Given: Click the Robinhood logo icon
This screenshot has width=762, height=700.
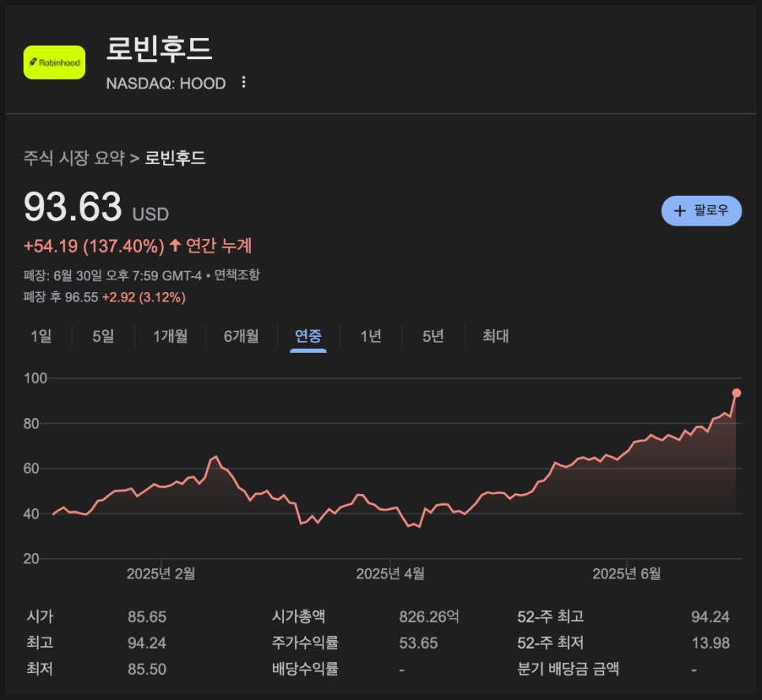Looking at the screenshot, I should [x=54, y=62].
